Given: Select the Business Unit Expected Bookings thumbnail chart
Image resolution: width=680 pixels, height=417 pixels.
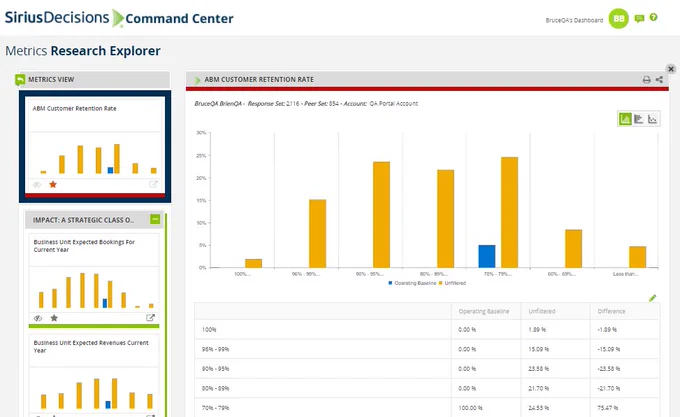Looking at the screenshot, I should pos(94,289).
